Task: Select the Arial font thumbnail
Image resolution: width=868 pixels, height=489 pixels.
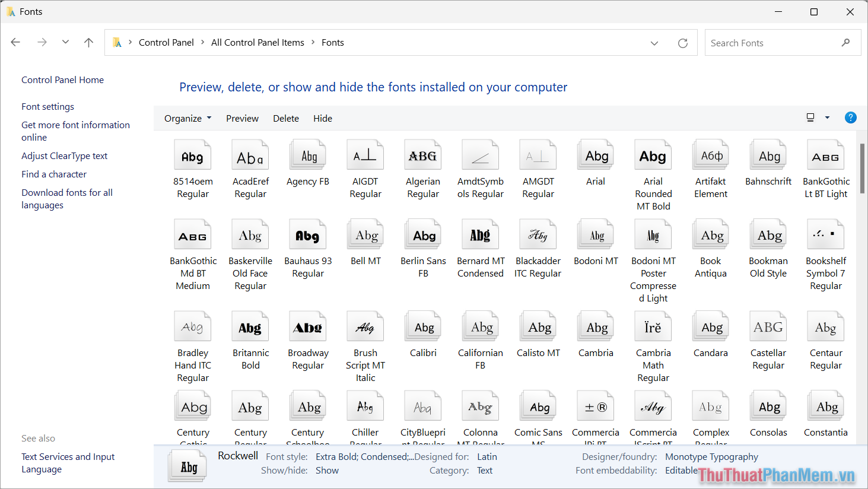Action: pyautogui.click(x=595, y=154)
